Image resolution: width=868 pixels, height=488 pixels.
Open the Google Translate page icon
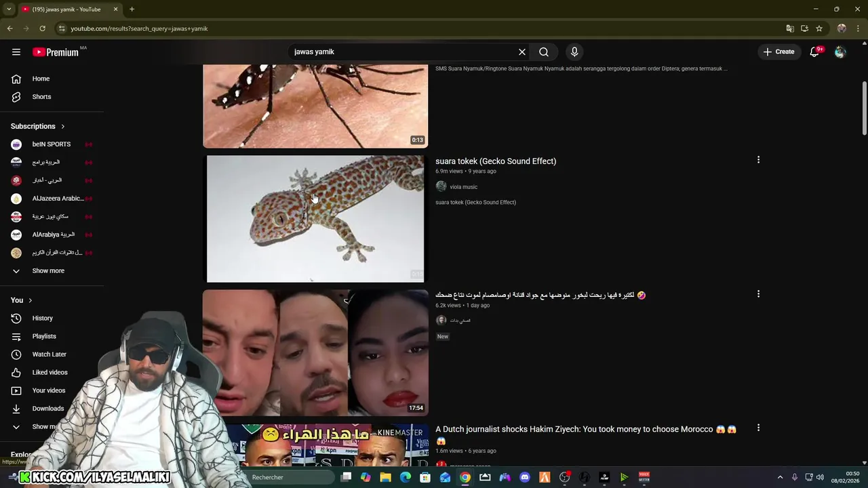point(790,28)
